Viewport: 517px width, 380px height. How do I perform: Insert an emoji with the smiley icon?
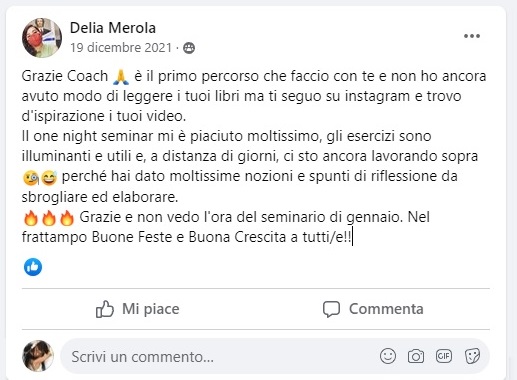pos(388,356)
